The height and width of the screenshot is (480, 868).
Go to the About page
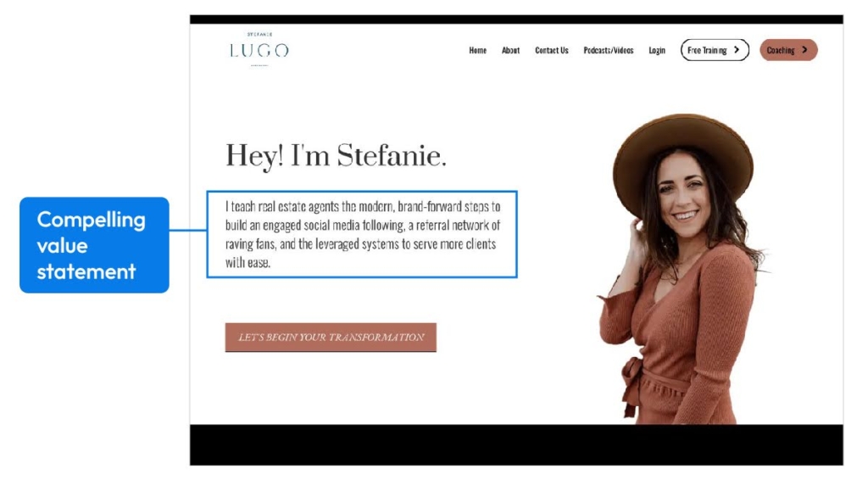[510, 50]
